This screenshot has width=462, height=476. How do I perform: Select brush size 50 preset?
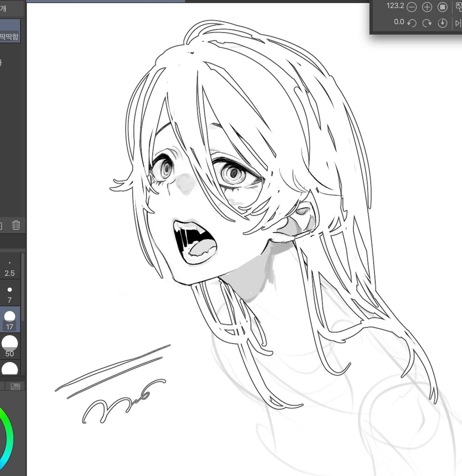(x=10, y=346)
